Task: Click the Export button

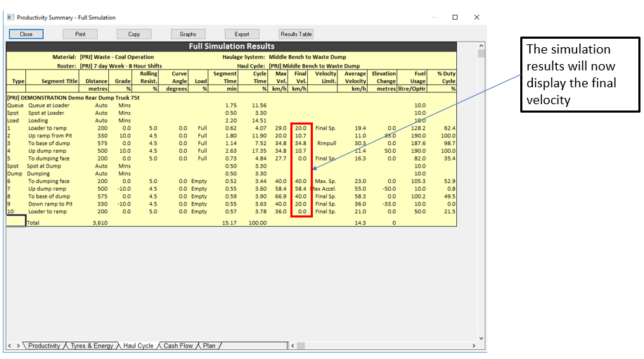Action: click(242, 34)
